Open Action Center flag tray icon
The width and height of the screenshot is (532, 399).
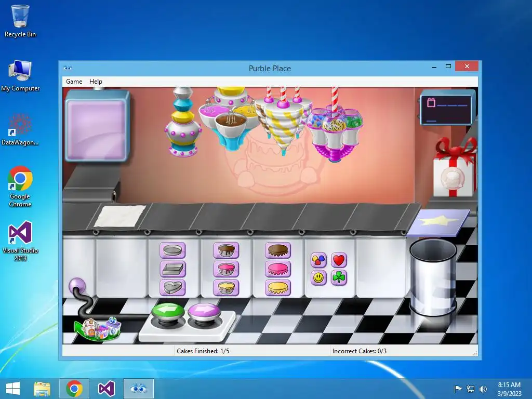(458, 389)
